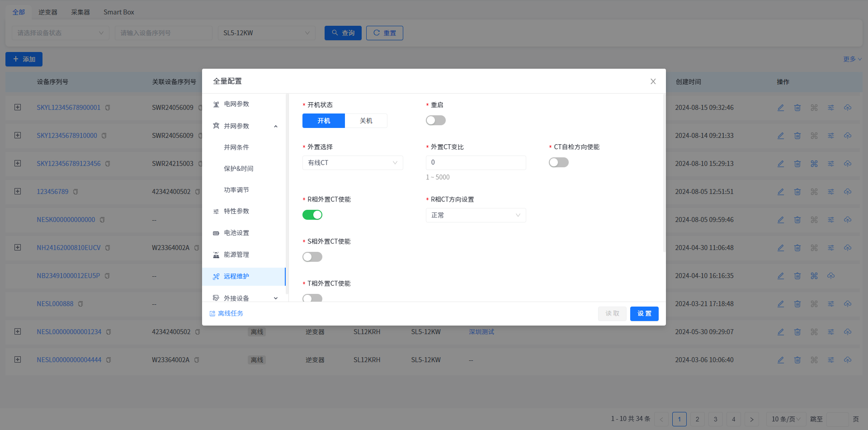Choose 关机 for 开机状态
868x430 pixels.
click(x=366, y=121)
